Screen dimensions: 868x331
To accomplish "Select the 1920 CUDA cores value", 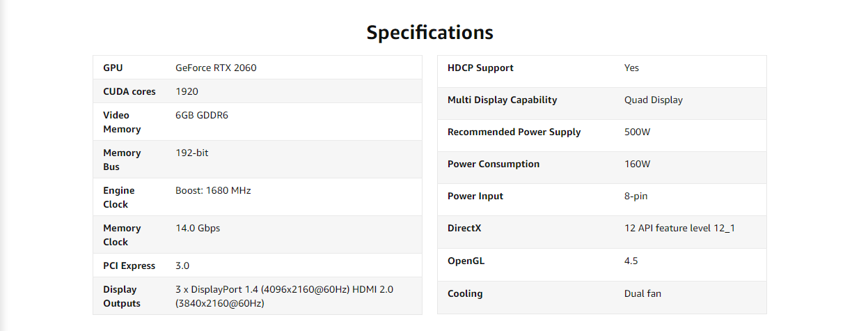I will (x=187, y=91).
